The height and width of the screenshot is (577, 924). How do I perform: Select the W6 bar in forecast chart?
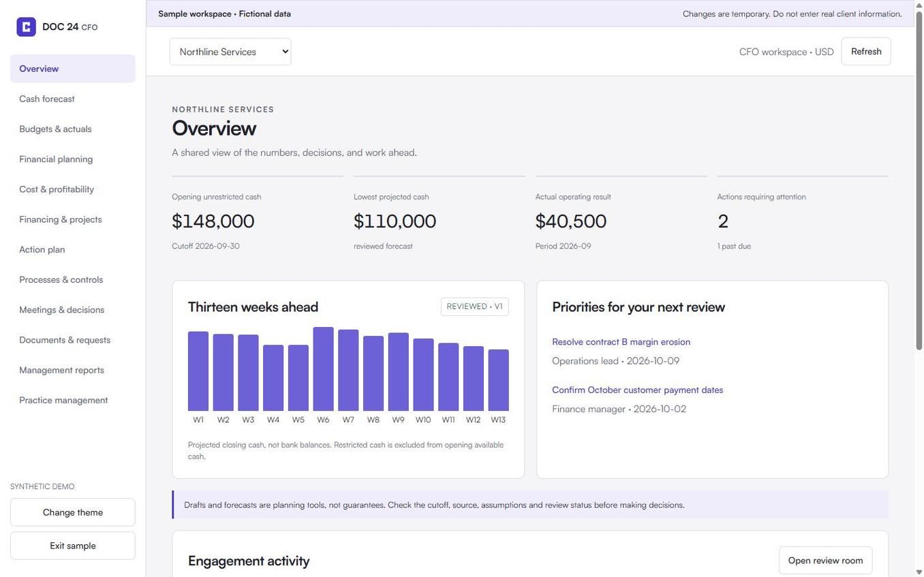(323, 369)
